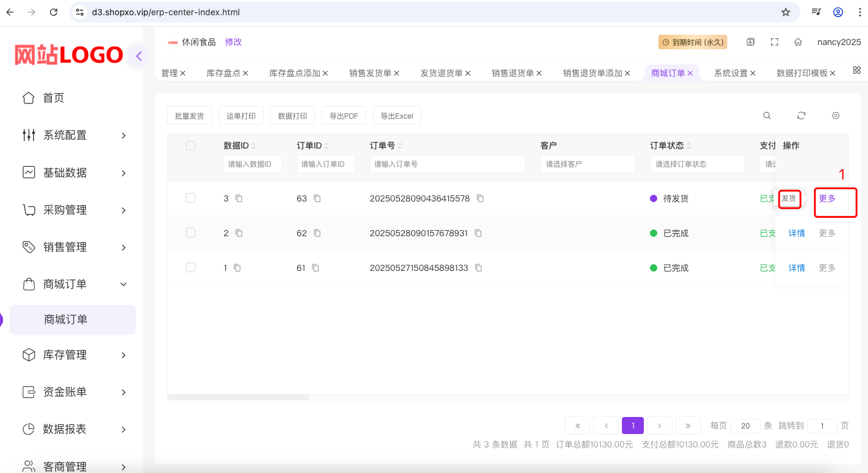Viewport: 868px width, 473px height.
Task: Check the row checkbox for order 62
Action: [x=191, y=233]
